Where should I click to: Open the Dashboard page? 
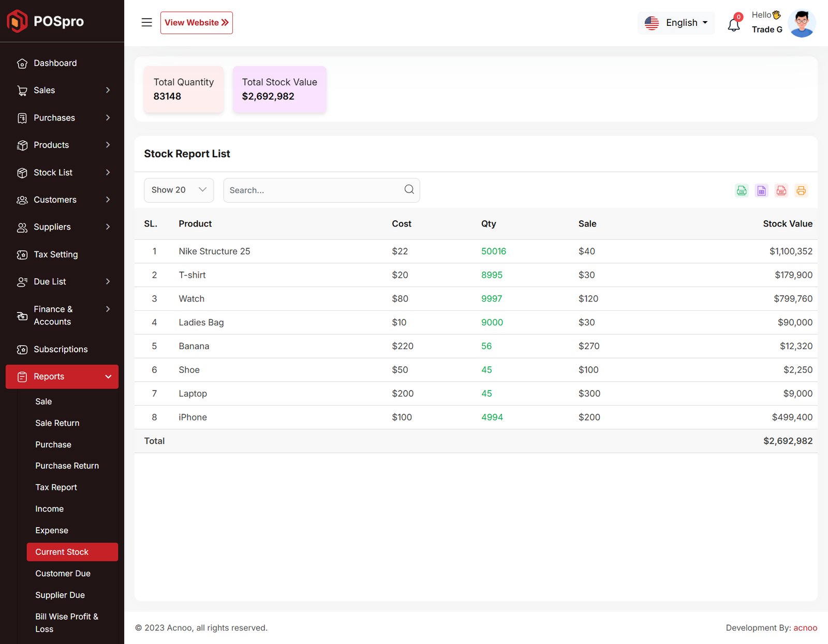click(55, 63)
